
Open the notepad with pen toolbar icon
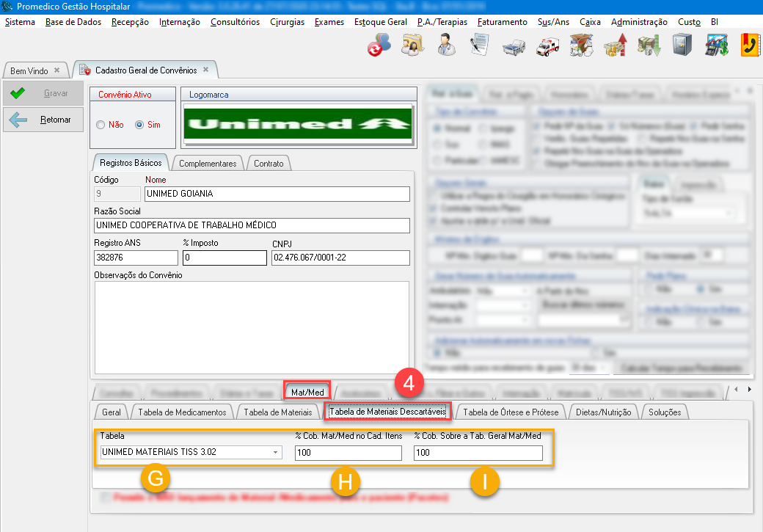480,45
